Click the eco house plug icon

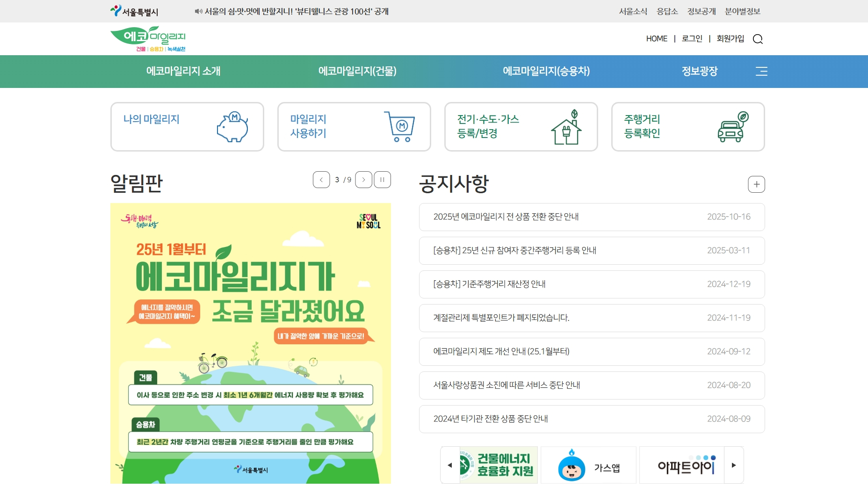(566, 127)
